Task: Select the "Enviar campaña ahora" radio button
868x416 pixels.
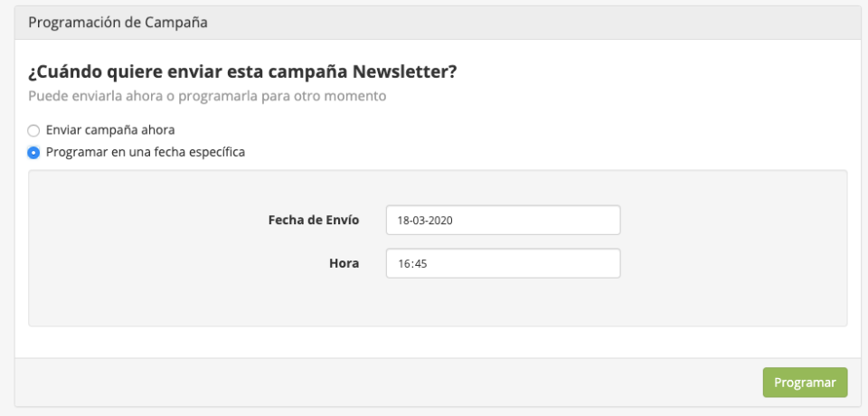Action: pos(33,130)
